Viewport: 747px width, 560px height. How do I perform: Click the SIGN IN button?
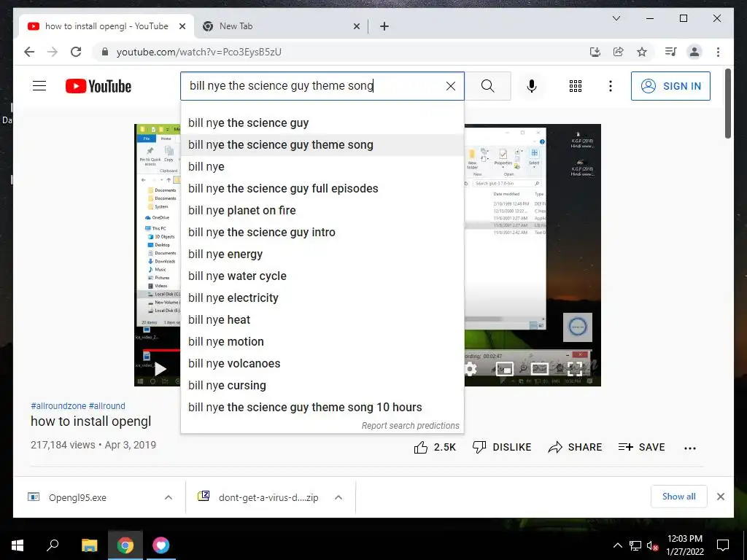click(x=670, y=86)
